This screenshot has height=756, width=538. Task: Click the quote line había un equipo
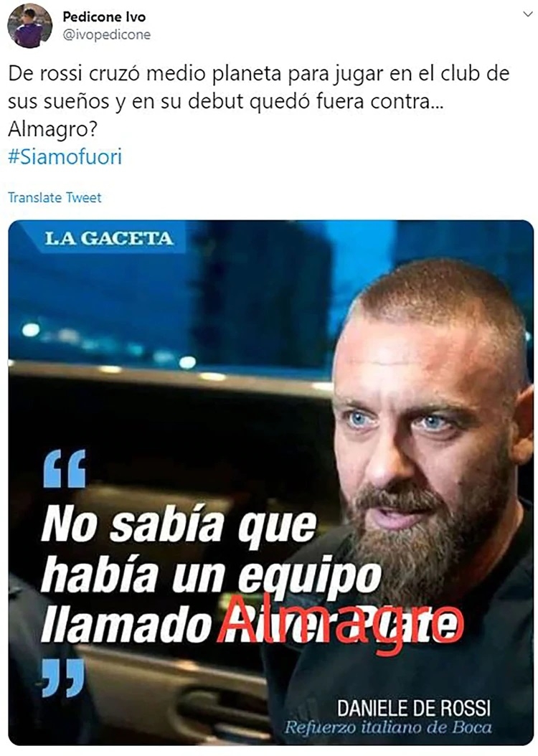211,575
